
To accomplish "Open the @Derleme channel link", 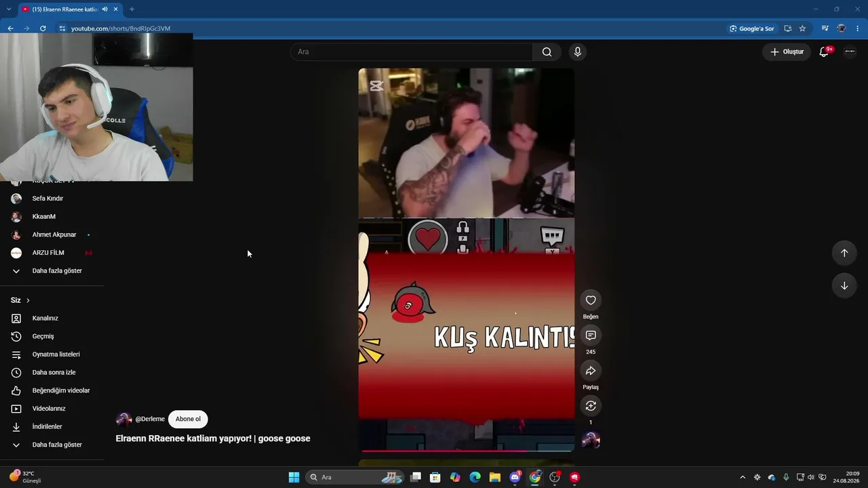I will click(x=150, y=419).
